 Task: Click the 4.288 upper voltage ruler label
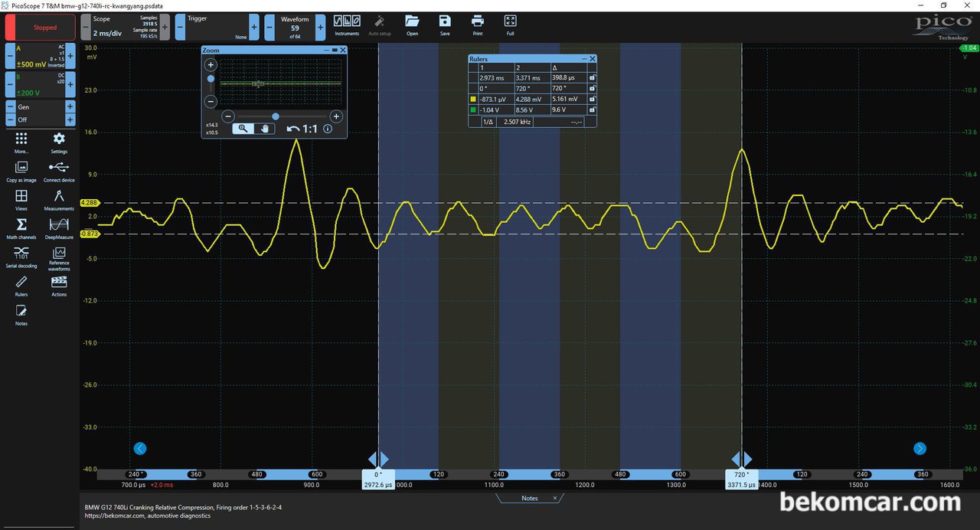coord(90,203)
